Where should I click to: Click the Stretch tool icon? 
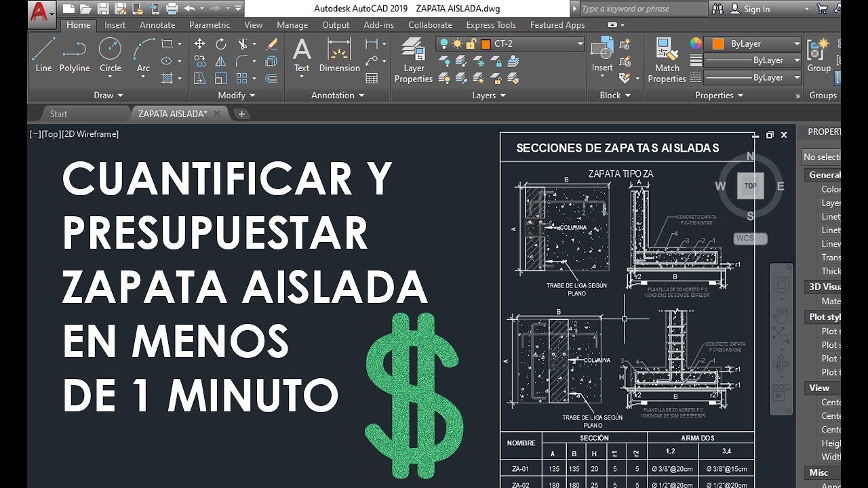tap(199, 78)
